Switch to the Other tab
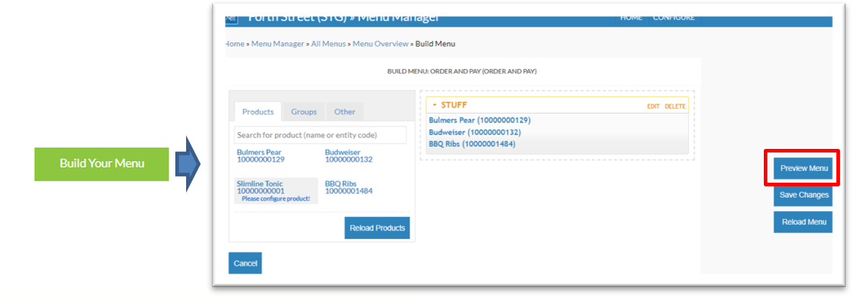This screenshot has height=305, width=868. click(x=345, y=111)
